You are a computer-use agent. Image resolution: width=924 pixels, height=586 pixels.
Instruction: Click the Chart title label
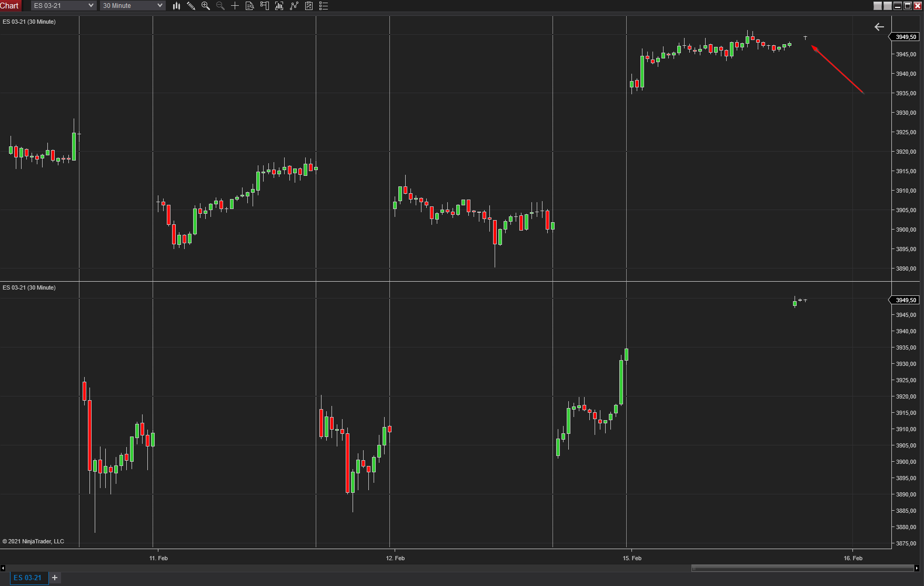pos(9,6)
